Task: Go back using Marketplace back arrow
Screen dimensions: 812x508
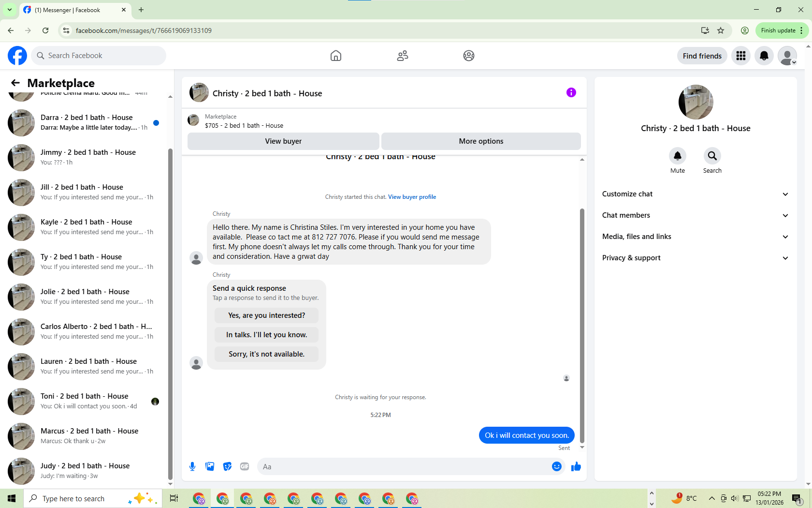Action: [15, 83]
